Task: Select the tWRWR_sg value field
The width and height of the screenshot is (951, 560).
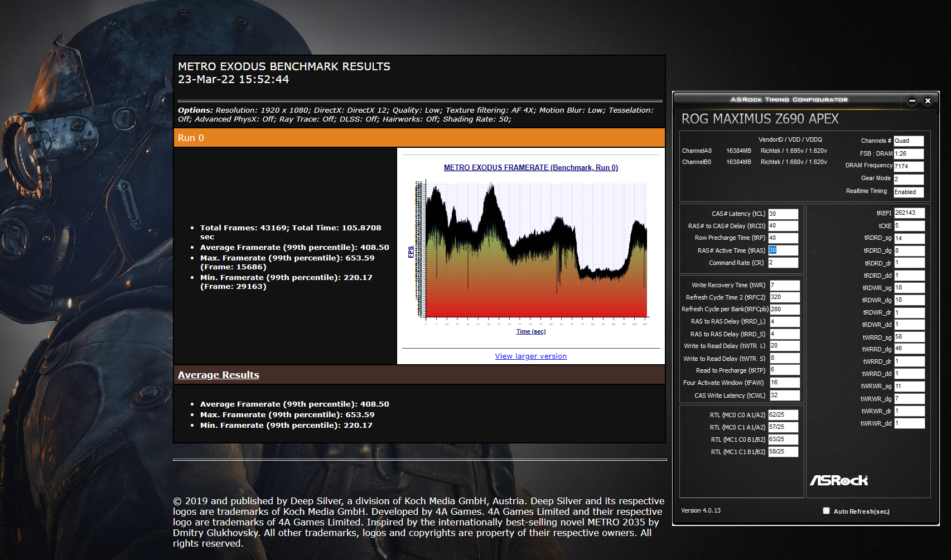Action: [x=909, y=386]
